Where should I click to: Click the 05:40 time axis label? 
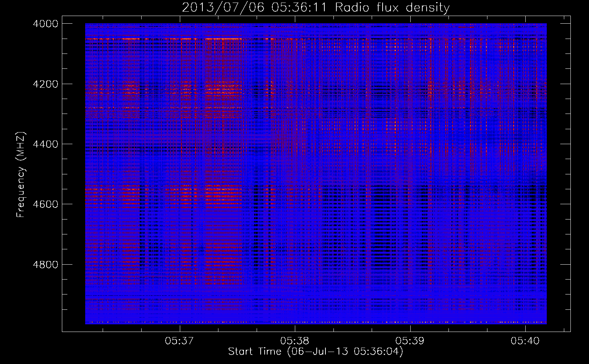(x=525, y=341)
